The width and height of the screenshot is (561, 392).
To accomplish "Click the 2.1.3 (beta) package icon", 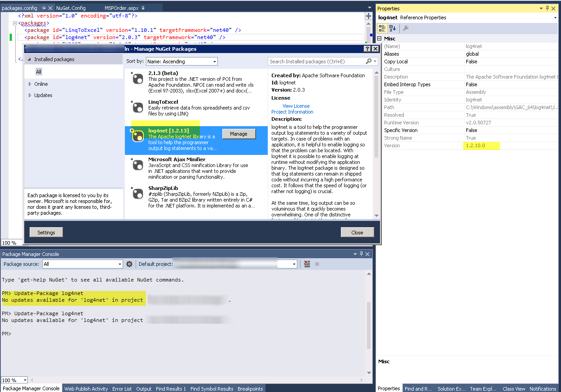I will click(x=137, y=78).
